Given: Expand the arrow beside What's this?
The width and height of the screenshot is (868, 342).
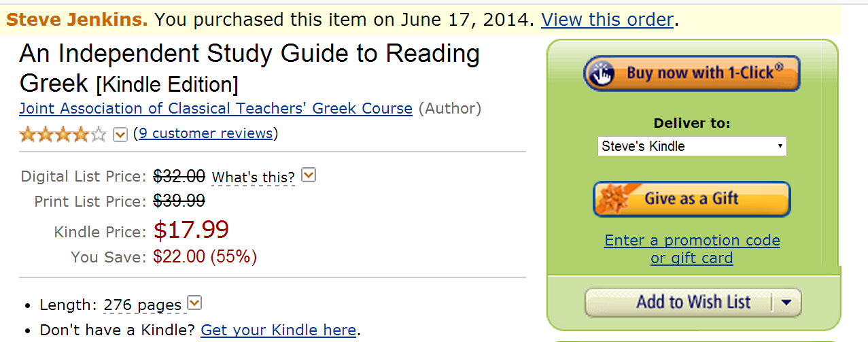Looking at the screenshot, I should point(309,176).
